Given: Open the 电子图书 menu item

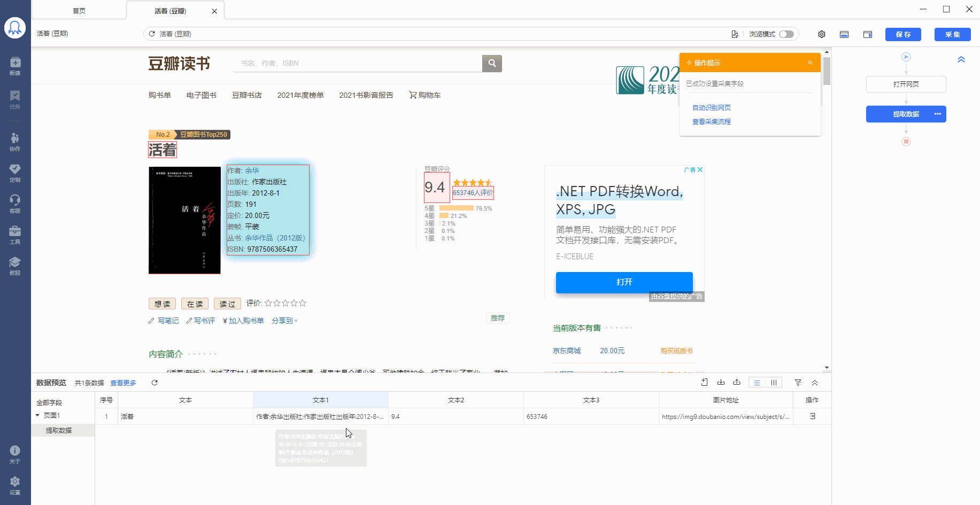Looking at the screenshot, I should point(202,95).
